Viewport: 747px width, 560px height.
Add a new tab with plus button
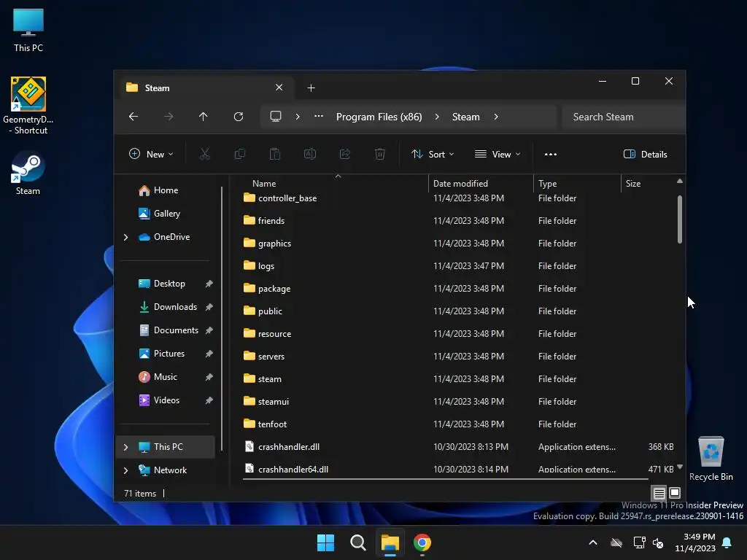(x=311, y=87)
